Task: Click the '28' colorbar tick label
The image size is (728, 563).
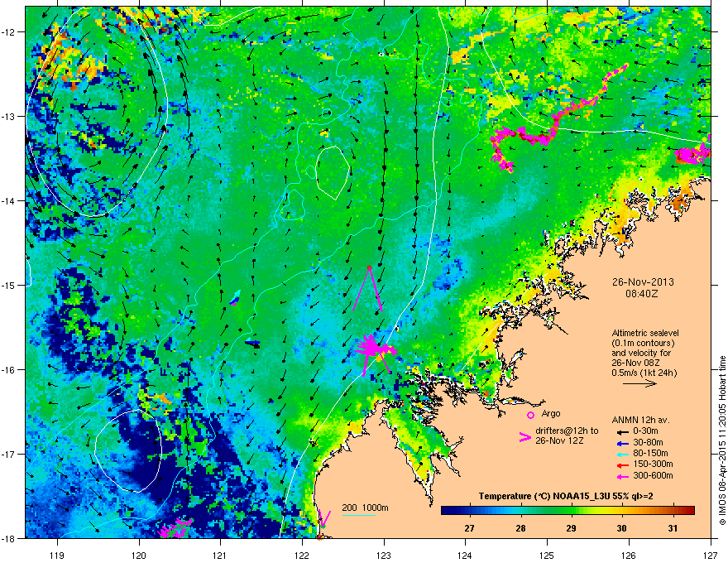Action: pyautogui.click(x=520, y=528)
